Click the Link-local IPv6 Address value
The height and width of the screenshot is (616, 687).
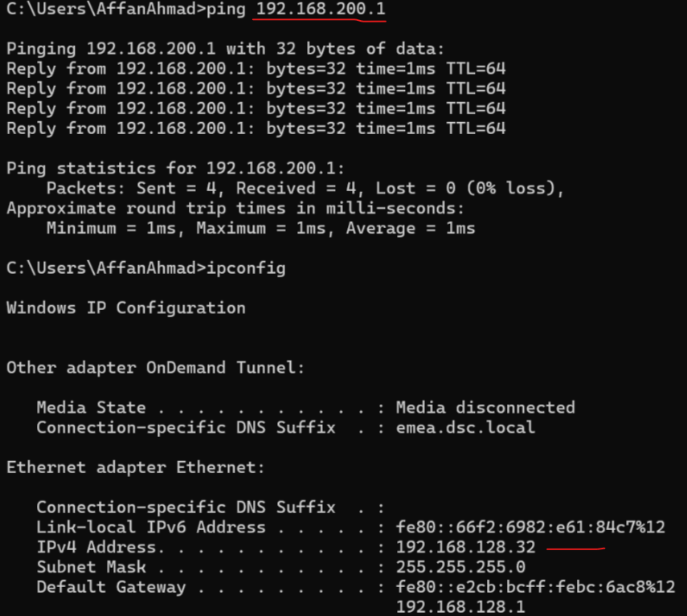pyautogui.click(x=530, y=527)
